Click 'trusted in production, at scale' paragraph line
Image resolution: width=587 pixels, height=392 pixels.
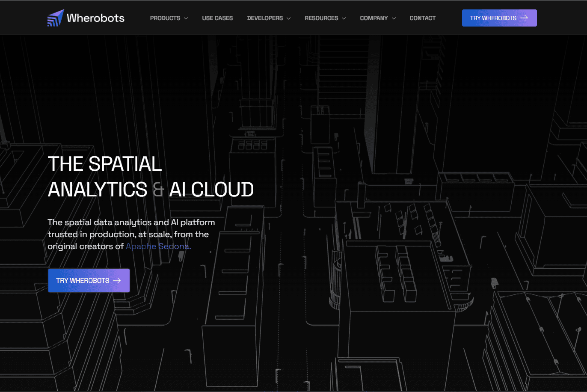(128, 234)
